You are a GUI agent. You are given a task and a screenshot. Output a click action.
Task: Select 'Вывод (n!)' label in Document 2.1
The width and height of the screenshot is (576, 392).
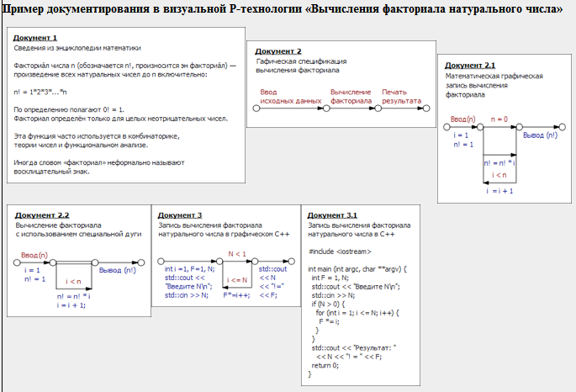(540, 135)
